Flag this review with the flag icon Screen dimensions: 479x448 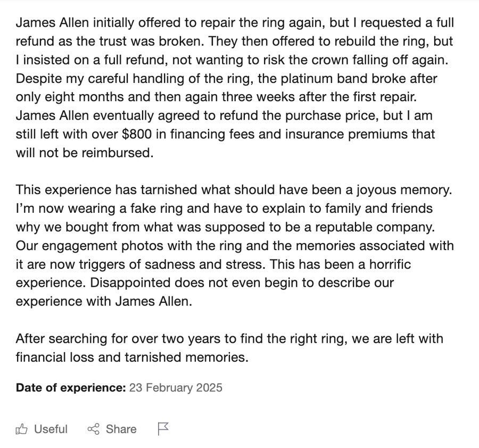click(x=163, y=429)
